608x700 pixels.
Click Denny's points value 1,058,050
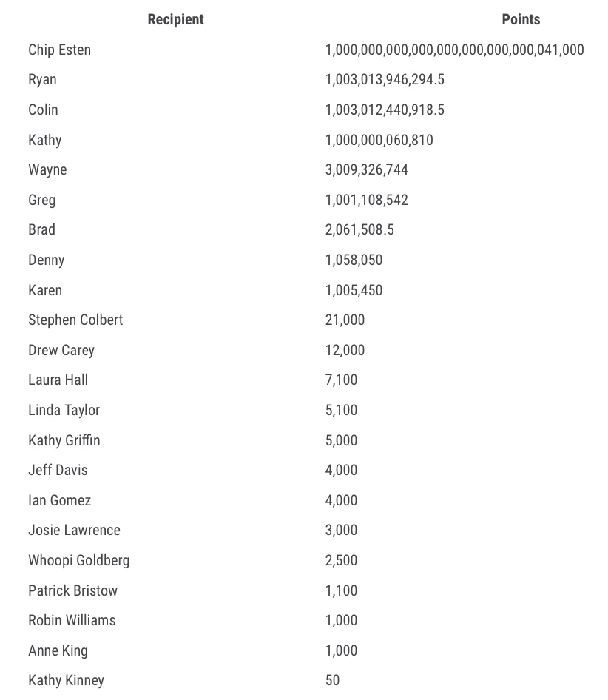click(354, 260)
